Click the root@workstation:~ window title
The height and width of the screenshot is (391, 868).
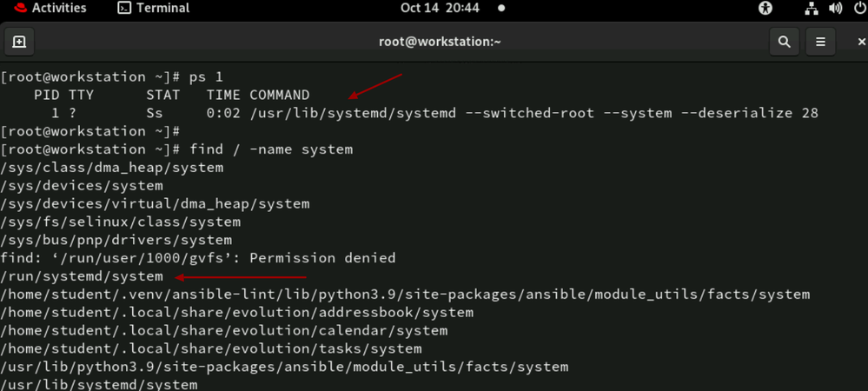(440, 42)
